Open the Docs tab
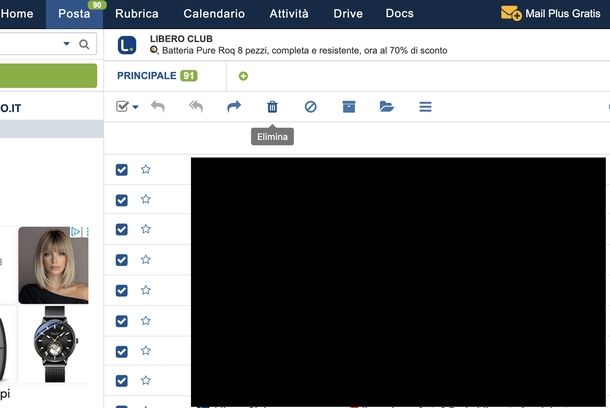This screenshot has height=408, width=610. [x=400, y=14]
